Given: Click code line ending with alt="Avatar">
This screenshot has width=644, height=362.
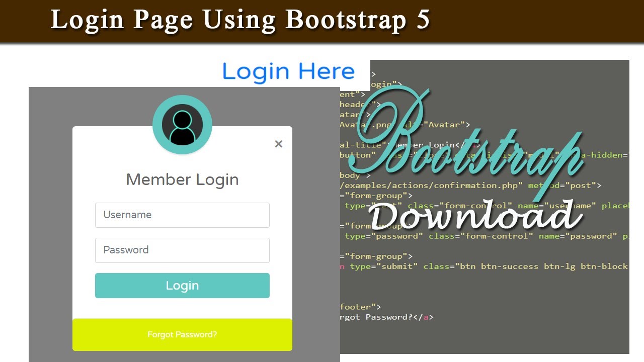Looking at the screenshot, I should point(405,125).
